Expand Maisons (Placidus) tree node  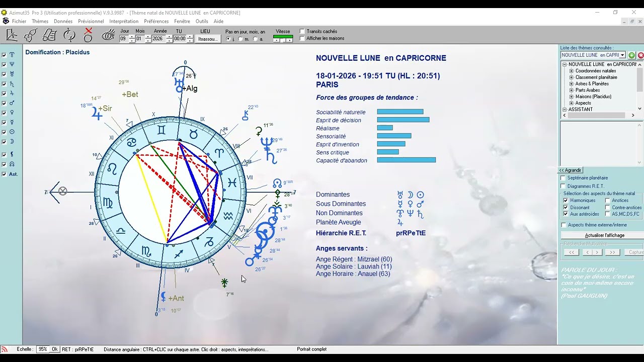click(x=572, y=97)
